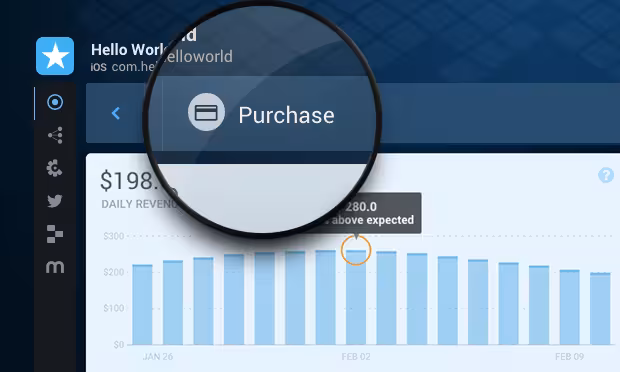Select the gear-shaped sidebar icon

tap(55, 168)
